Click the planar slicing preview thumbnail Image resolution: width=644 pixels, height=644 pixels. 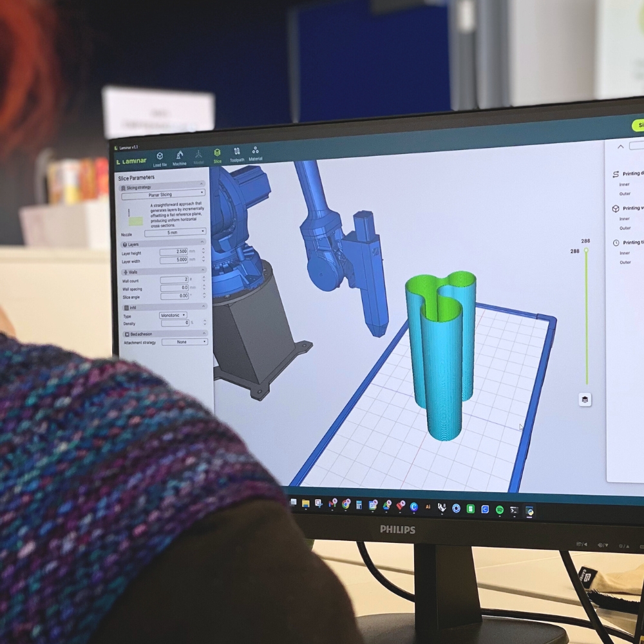pyautogui.click(x=135, y=218)
